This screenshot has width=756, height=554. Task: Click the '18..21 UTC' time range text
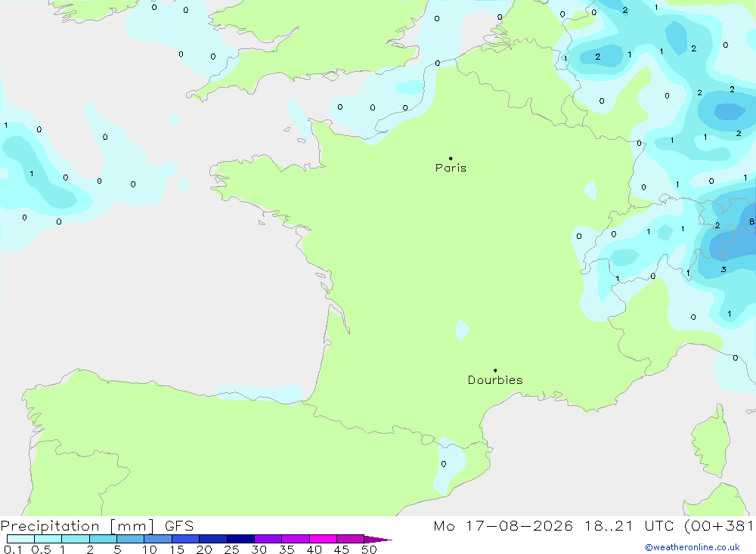coord(629,525)
